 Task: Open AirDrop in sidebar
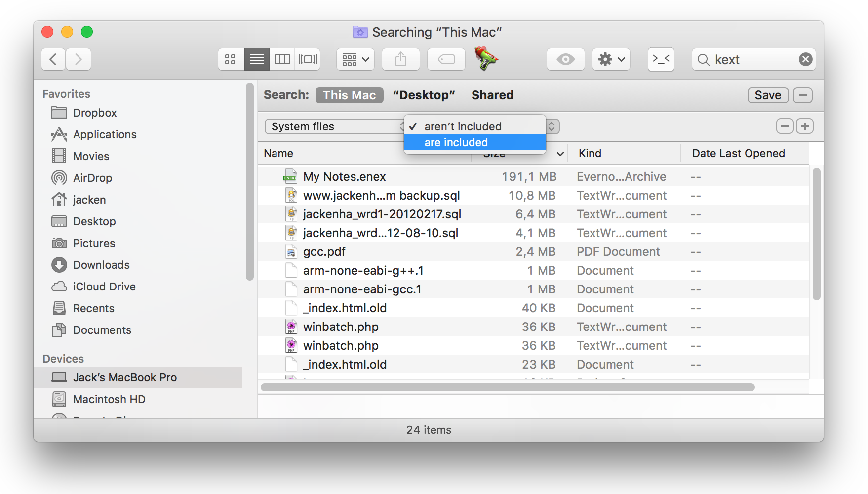pos(138,178)
